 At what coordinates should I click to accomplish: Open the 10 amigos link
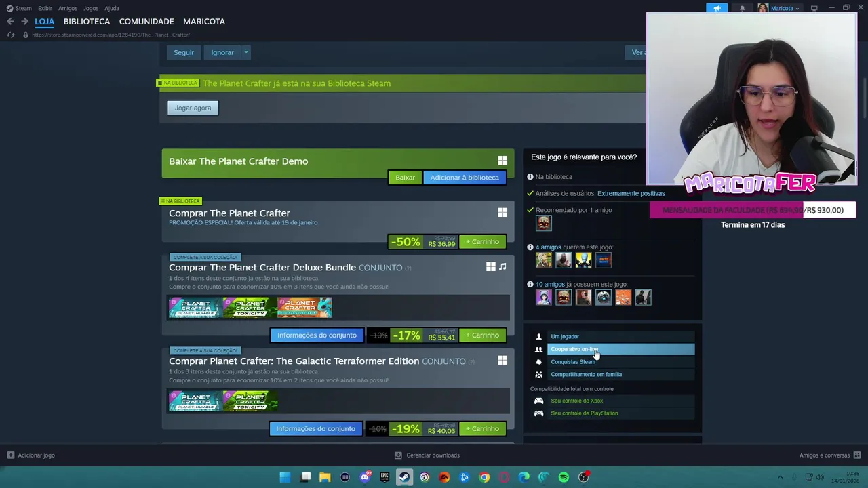click(550, 285)
